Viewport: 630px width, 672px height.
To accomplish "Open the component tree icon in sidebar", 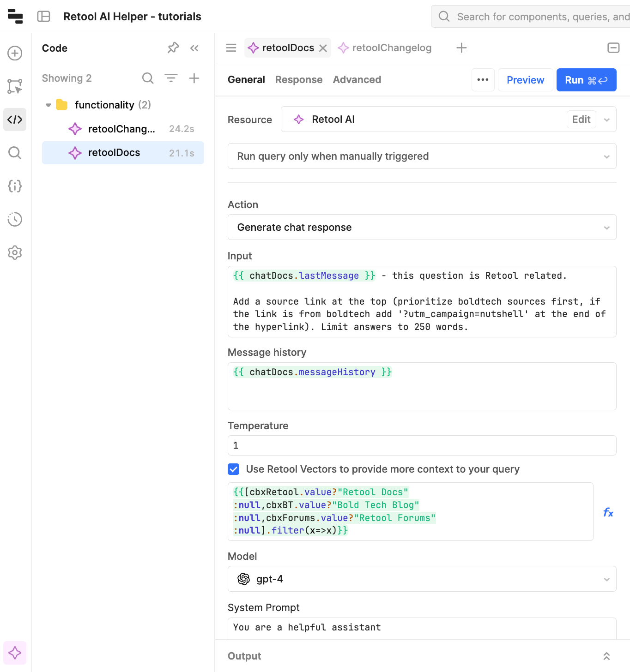I will [x=15, y=86].
